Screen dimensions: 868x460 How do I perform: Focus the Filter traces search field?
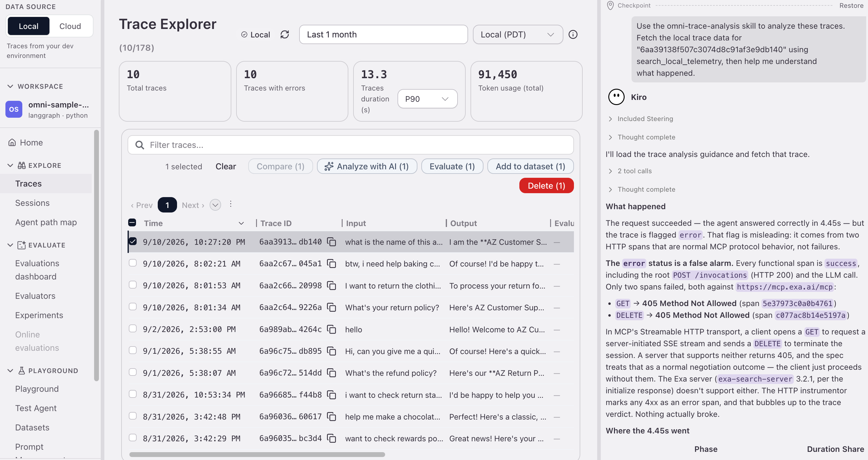[x=350, y=145]
